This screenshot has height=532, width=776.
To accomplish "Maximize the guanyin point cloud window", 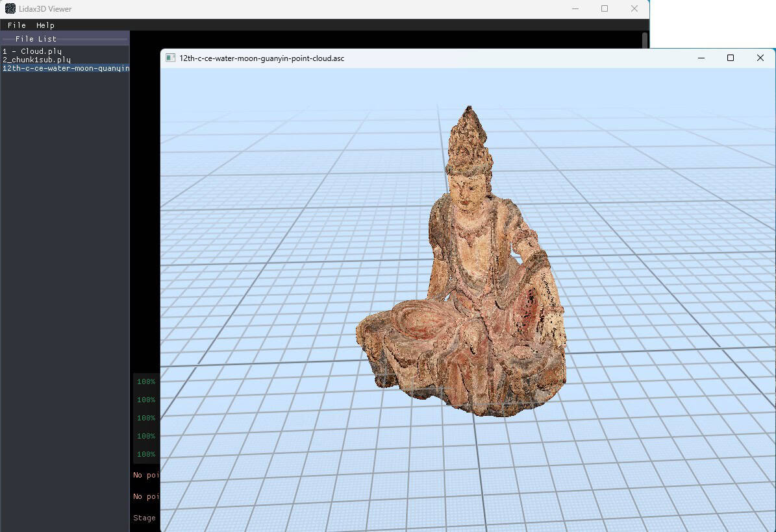I will pyautogui.click(x=731, y=58).
